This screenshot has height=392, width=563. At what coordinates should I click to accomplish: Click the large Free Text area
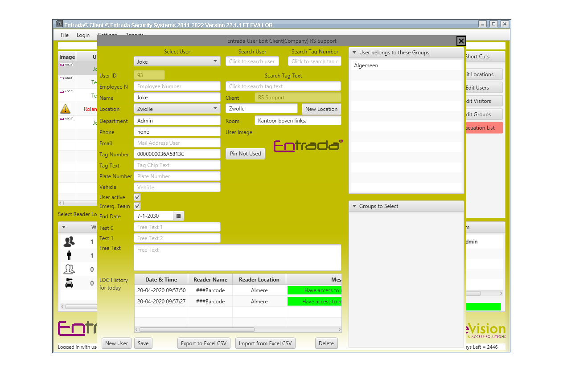[238, 257]
